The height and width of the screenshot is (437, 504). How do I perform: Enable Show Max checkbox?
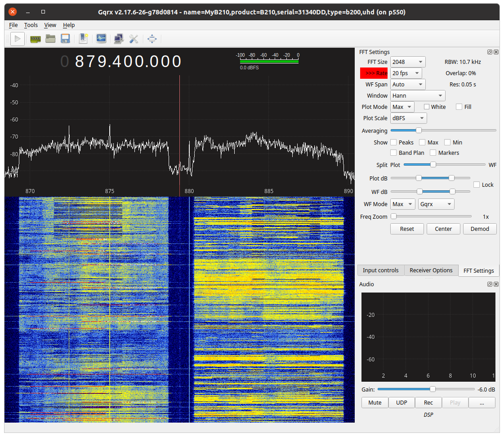click(422, 142)
